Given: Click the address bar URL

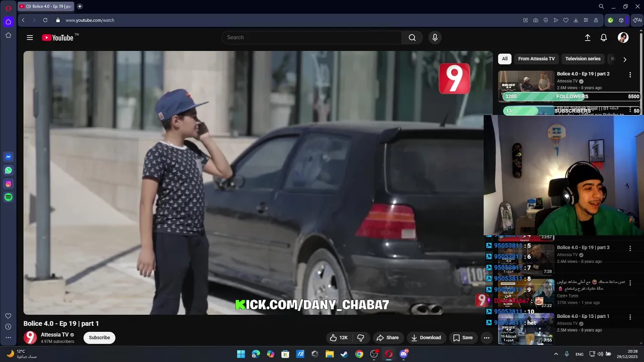Looking at the screenshot, I should [x=90, y=21].
